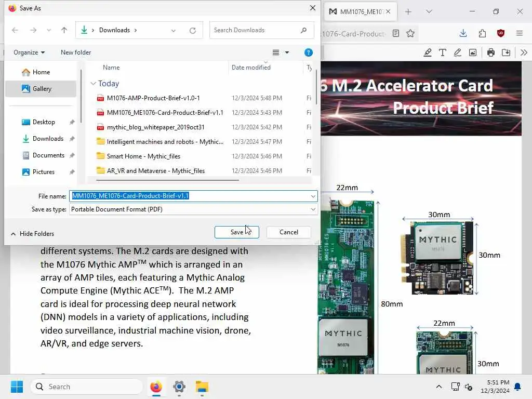The image size is (532, 399).
Task: Open uBlock Origin shield icon
Action: pyautogui.click(x=501, y=33)
